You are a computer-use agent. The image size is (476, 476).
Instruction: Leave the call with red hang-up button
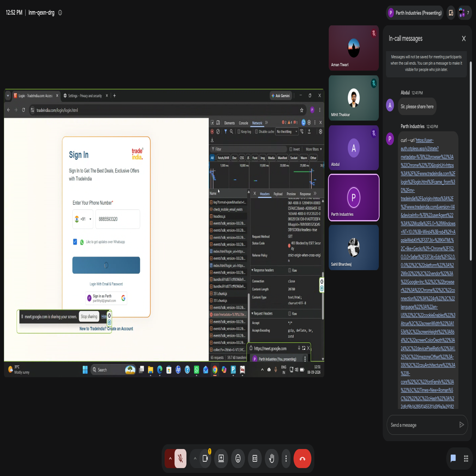coord(302,458)
